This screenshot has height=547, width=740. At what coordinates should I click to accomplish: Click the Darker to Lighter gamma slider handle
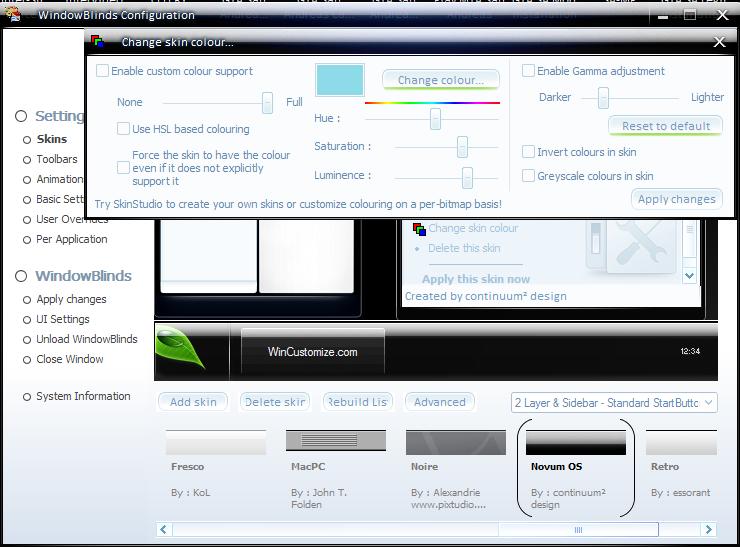point(603,98)
